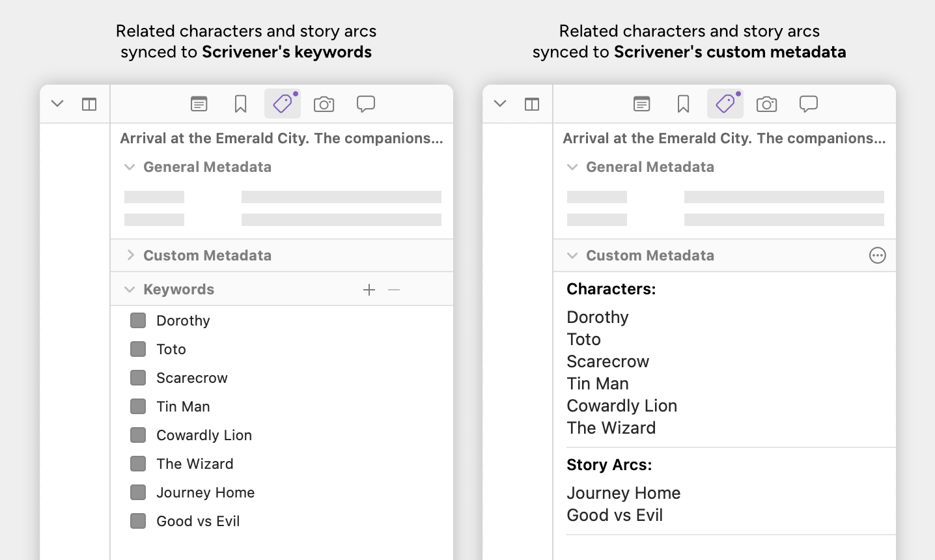Collapse General Metadata section in right window
935x560 pixels.
(572, 167)
